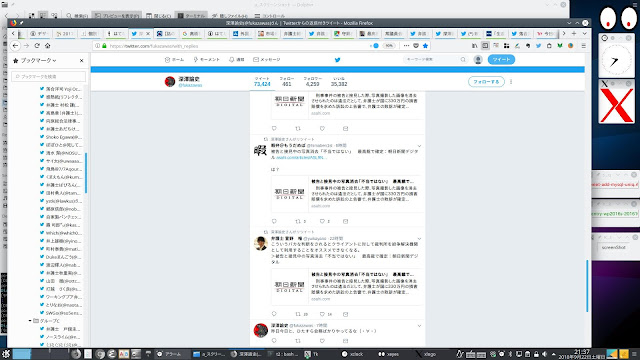Like the 暇 avatar tweet
The height and width of the screenshot is (360, 640).
(322, 221)
